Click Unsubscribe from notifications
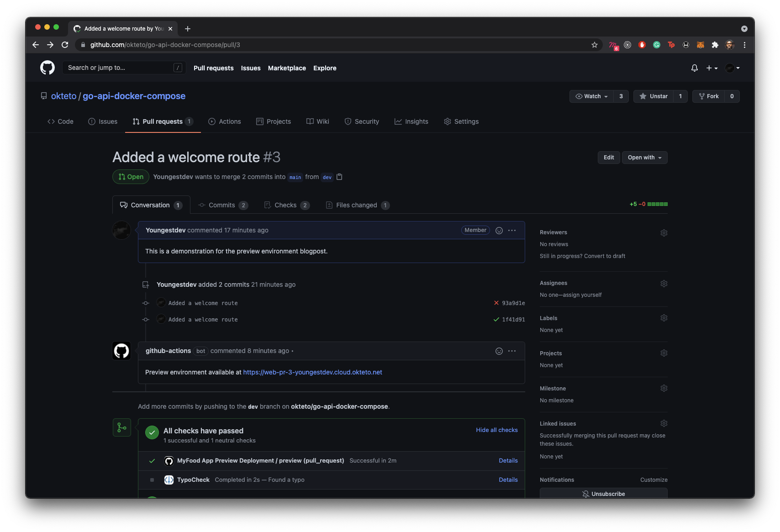The width and height of the screenshot is (780, 532). tap(604, 494)
